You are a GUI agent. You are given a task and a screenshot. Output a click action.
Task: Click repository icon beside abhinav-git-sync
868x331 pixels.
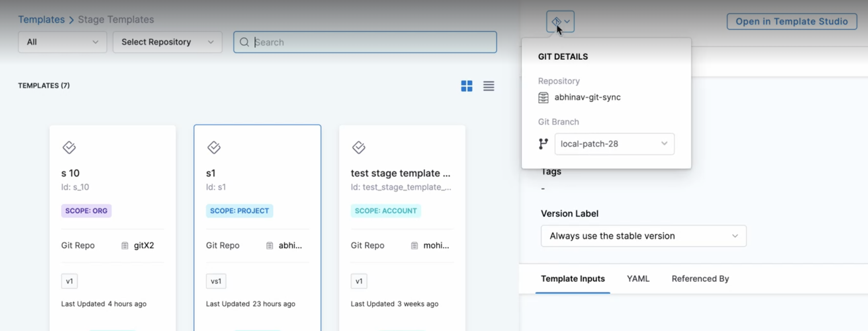543,98
